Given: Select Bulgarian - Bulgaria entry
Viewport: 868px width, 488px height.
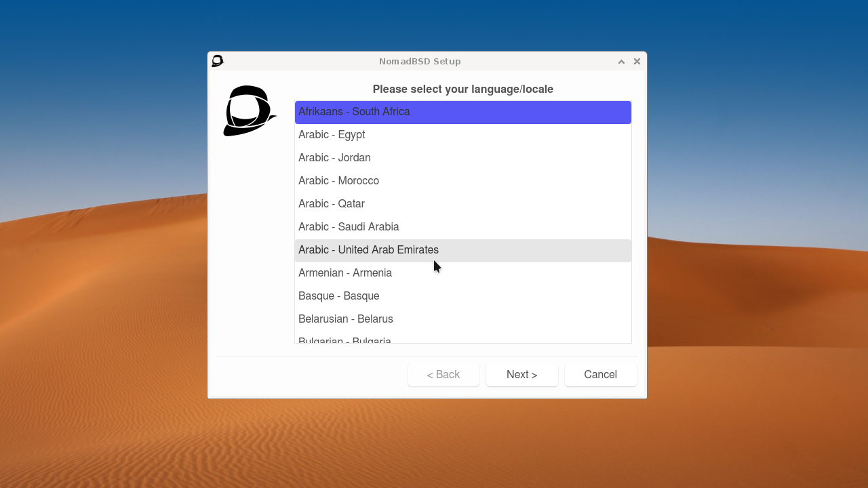Looking at the screenshot, I should click(463, 338).
